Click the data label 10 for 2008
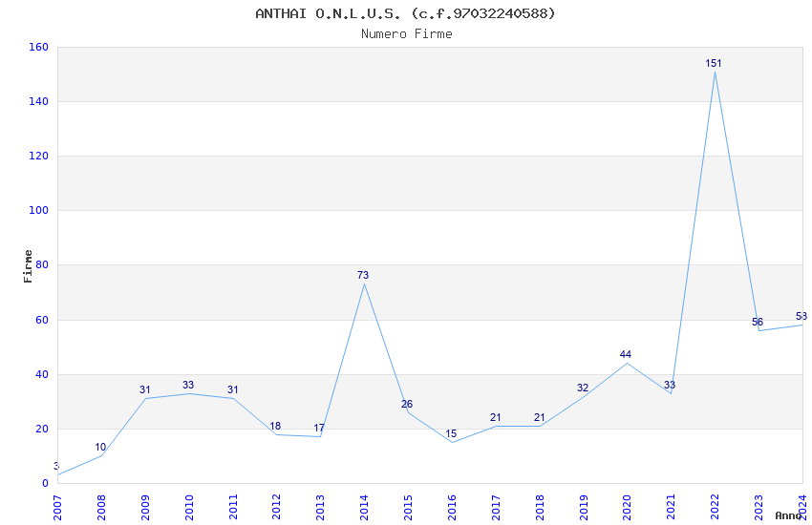Screen dimensions: 812x525 coord(100,447)
